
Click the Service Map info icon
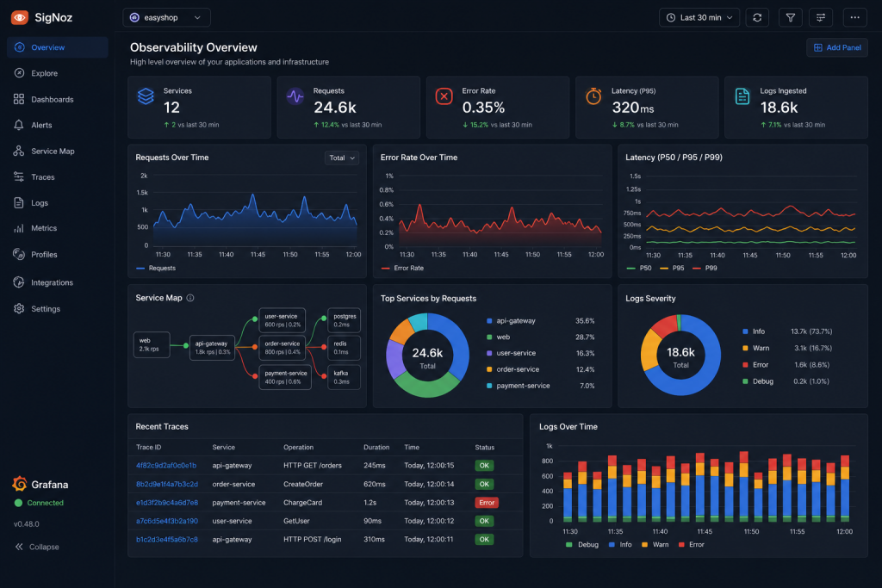(190, 298)
